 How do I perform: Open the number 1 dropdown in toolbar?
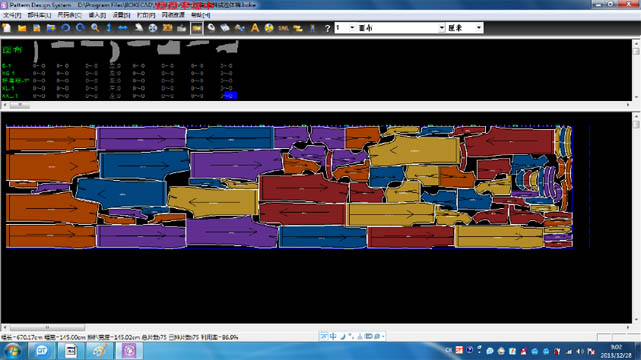[345, 28]
